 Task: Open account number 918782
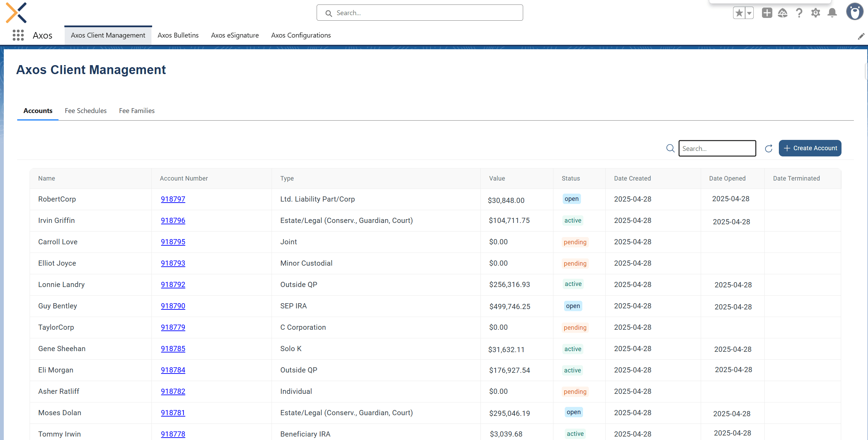point(173,391)
